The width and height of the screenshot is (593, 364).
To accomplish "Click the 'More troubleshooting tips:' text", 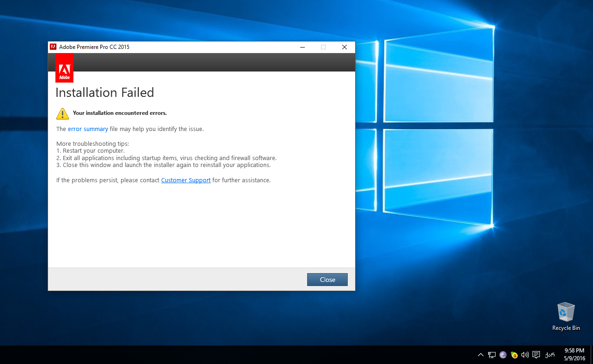I will (92, 143).
